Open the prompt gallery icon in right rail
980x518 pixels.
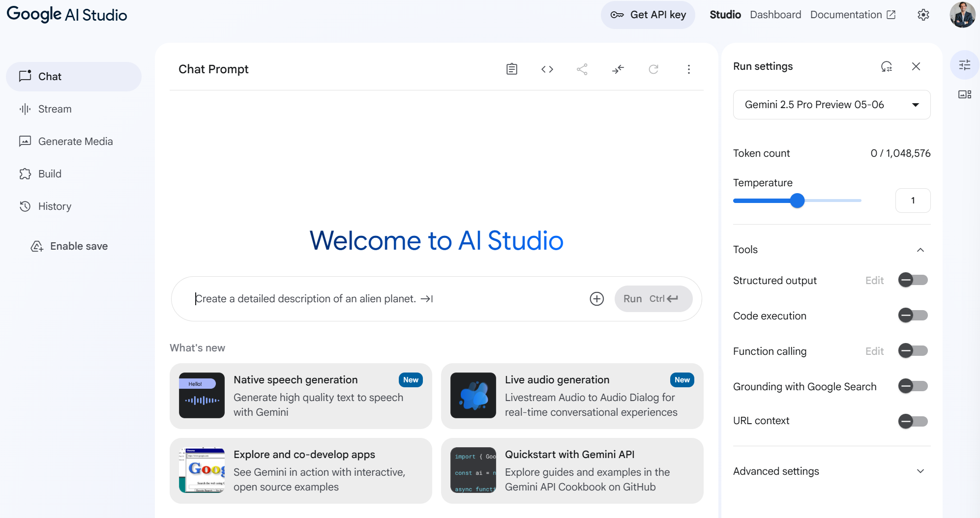coord(964,94)
